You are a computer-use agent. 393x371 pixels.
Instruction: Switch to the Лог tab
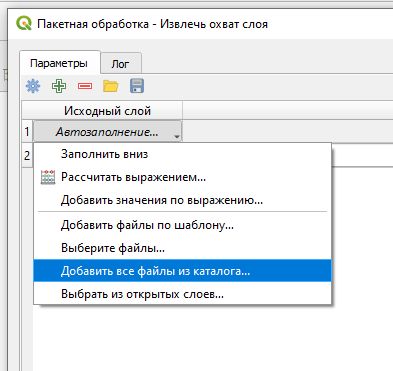point(120,63)
